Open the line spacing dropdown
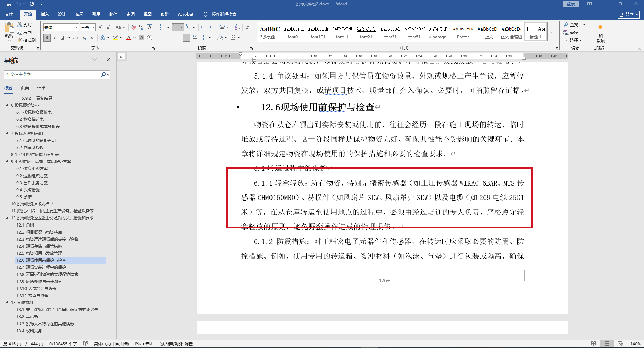Screen dimensions: 644x348 (207, 38)
